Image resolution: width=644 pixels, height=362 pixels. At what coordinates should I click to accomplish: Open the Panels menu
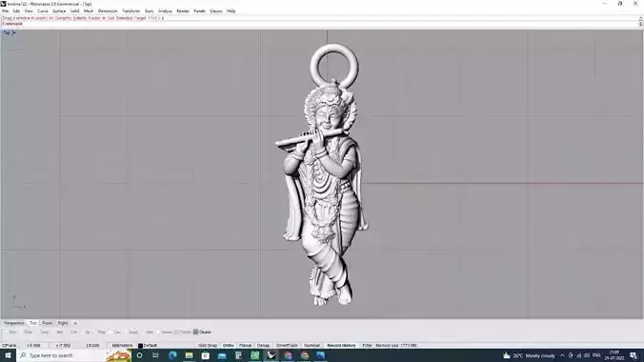coord(200,11)
